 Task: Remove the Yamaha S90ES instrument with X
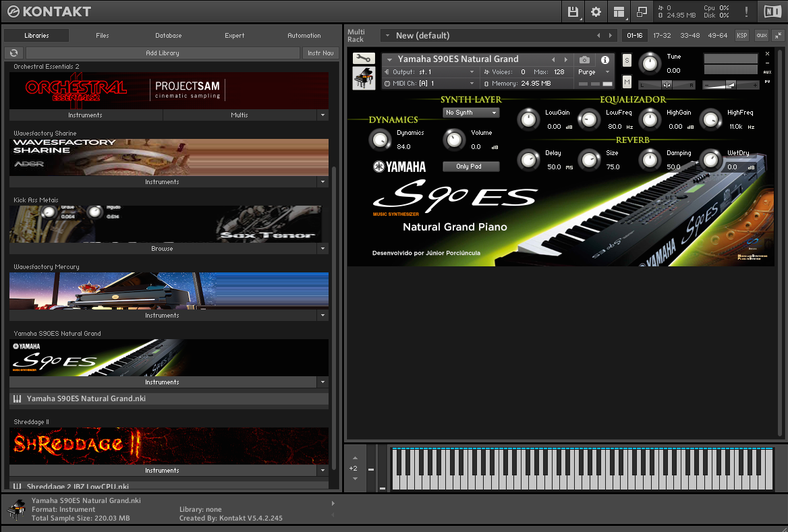pyautogui.click(x=767, y=53)
